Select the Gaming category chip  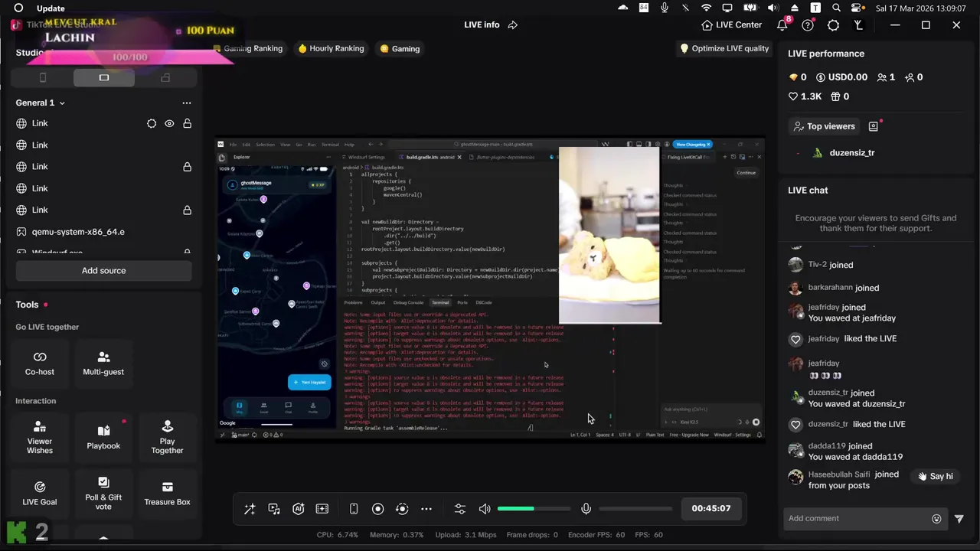[400, 48]
